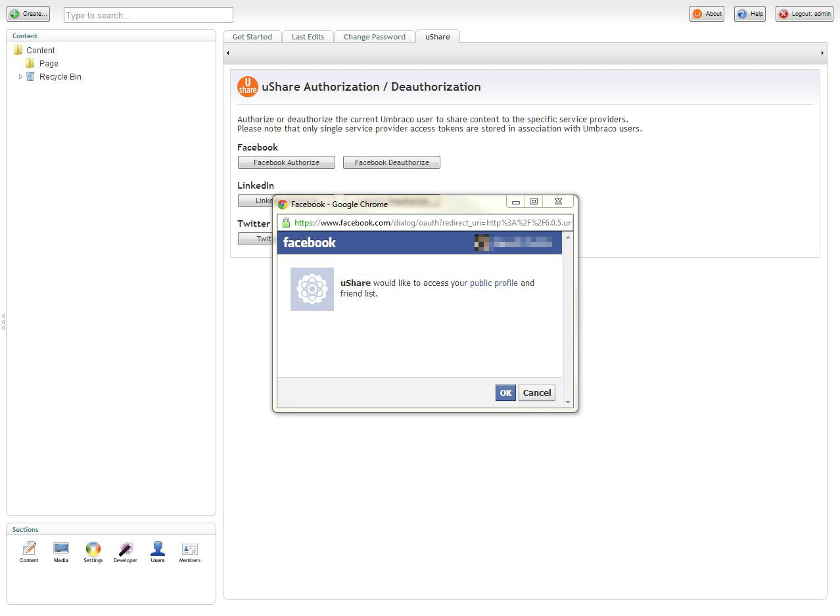Image resolution: width=840 pixels, height=616 pixels.
Task: Open the Users section icon
Action: tap(158, 552)
